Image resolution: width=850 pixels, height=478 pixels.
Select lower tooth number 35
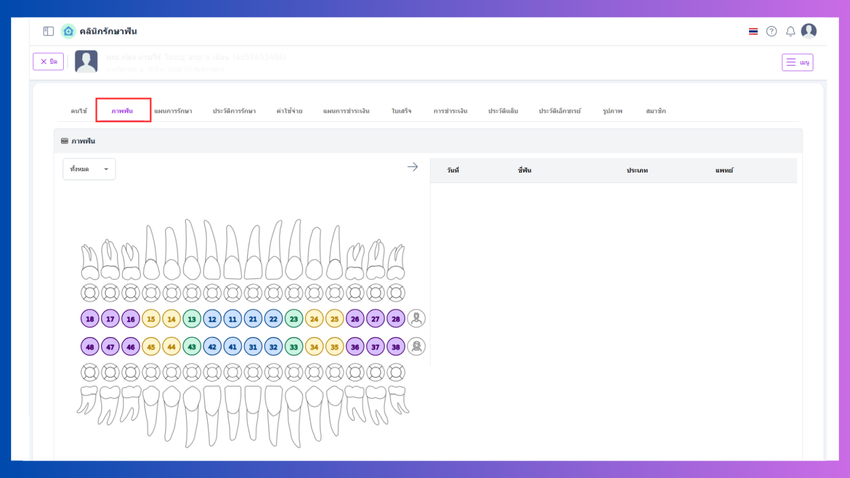[x=334, y=346]
